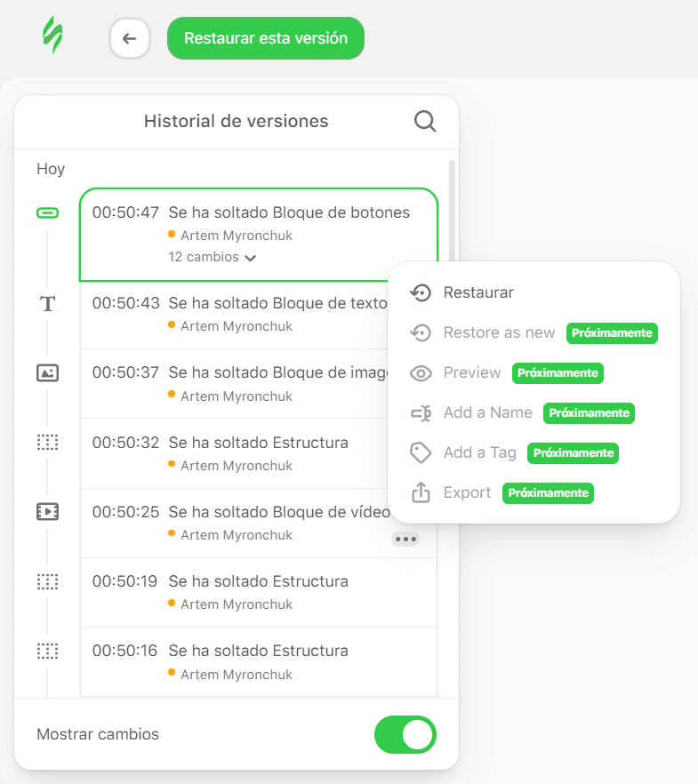Viewport: 698px width, 784px height.
Task: Click the Export share icon
Action: click(x=421, y=492)
